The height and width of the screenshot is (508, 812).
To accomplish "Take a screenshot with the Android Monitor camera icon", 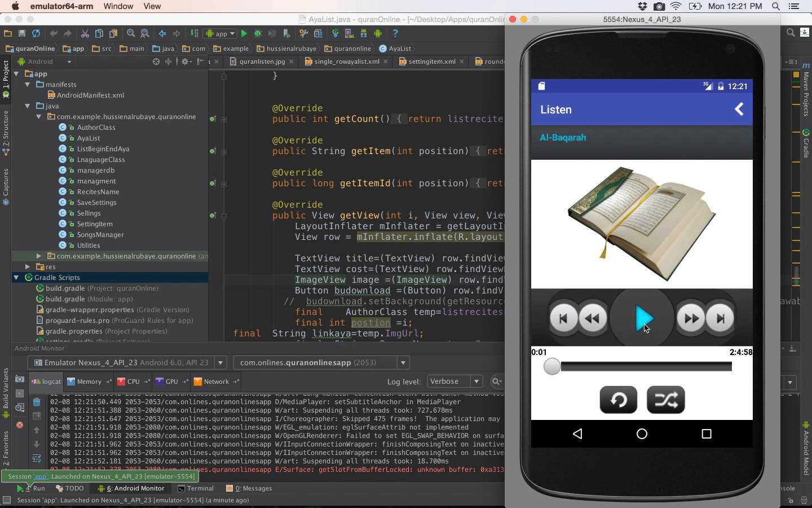I will [20, 379].
